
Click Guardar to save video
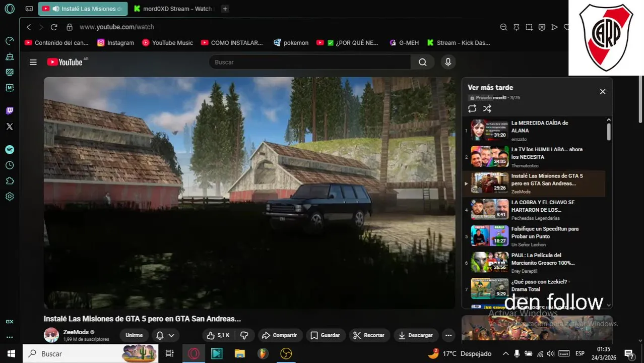(x=325, y=335)
